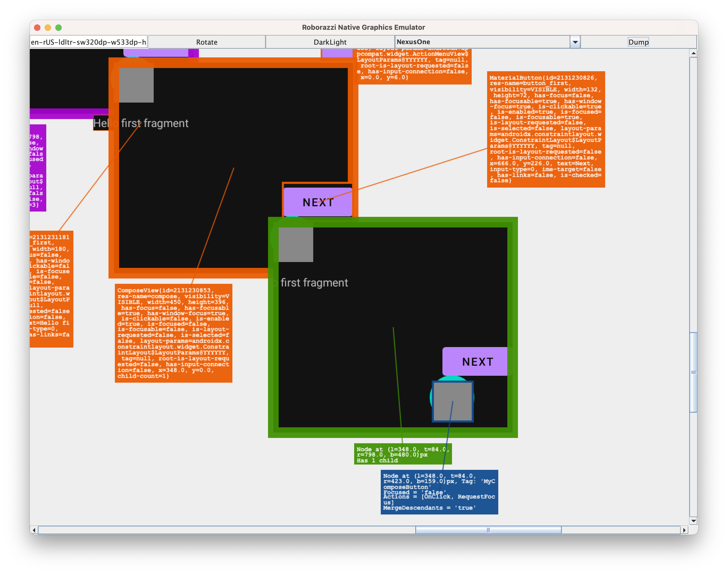Click the 'first fragment' text in the green screen
The image size is (728, 574).
click(314, 283)
